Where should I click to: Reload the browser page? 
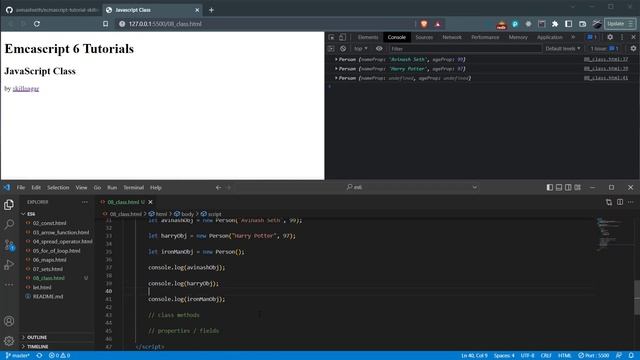pos(37,24)
